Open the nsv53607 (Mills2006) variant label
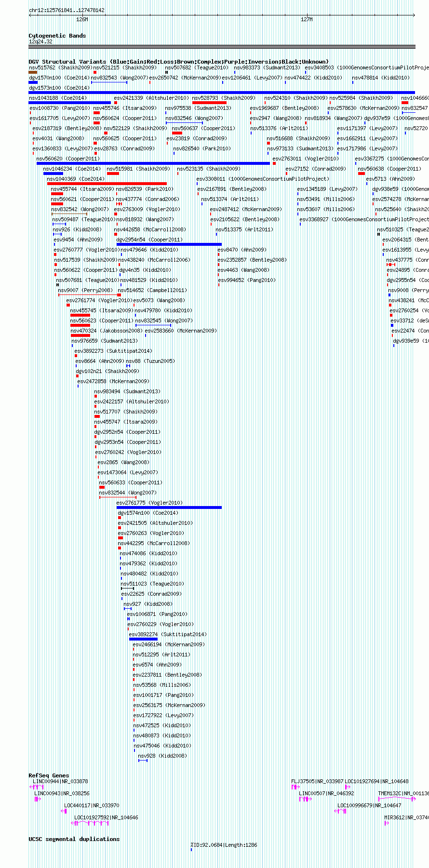 (325, 209)
